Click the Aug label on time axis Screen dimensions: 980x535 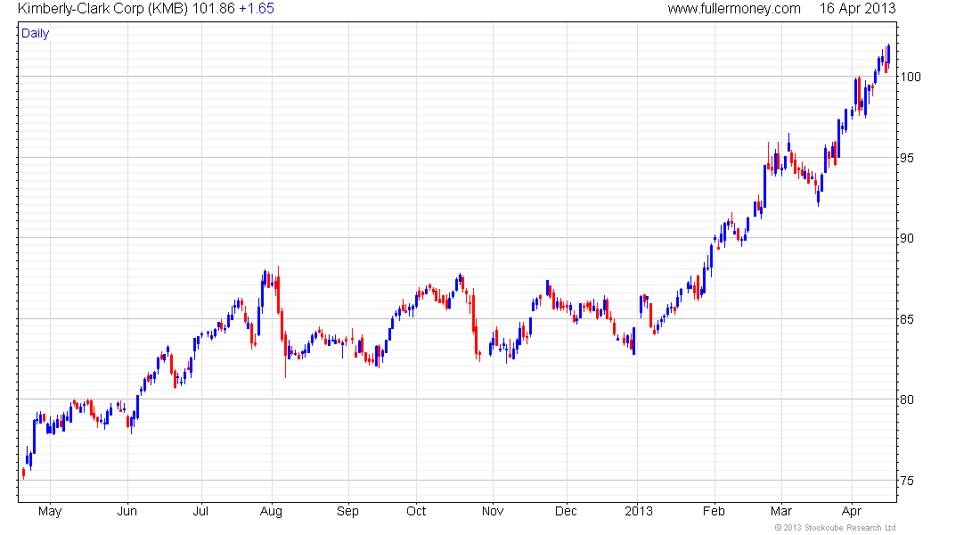coord(271,512)
